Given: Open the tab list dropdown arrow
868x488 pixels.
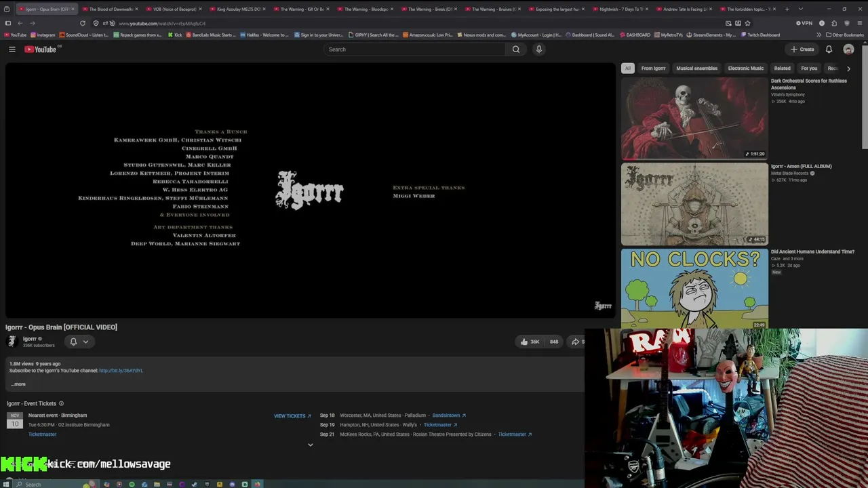Looking at the screenshot, I should (801, 9).
